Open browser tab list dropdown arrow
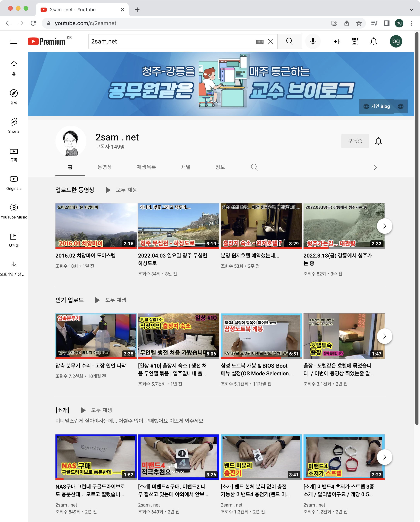420x522 pixels. pyautogui.click(x=411, y=10)
